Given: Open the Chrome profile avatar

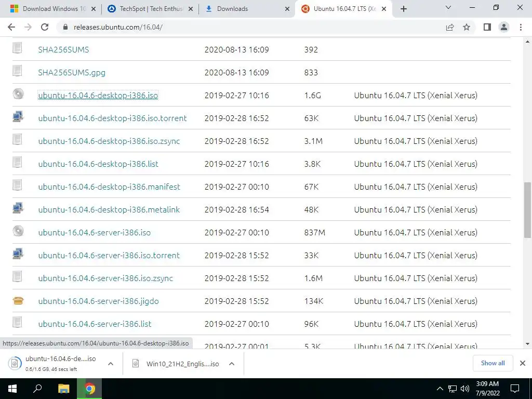Looking at the screenshot, I should coord(504,27).
